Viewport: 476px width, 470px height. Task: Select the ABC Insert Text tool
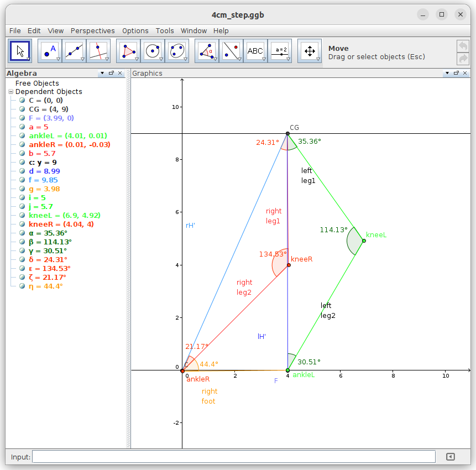click(255, 51)
